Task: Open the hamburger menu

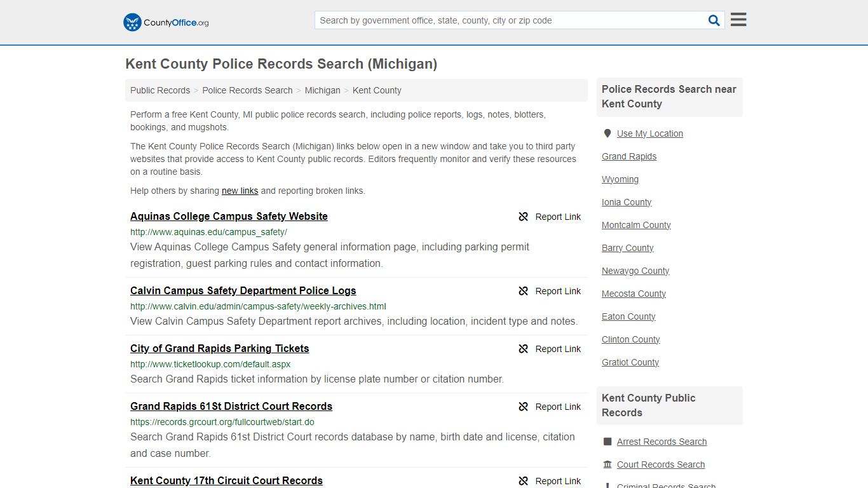Action: click(738, 20)
